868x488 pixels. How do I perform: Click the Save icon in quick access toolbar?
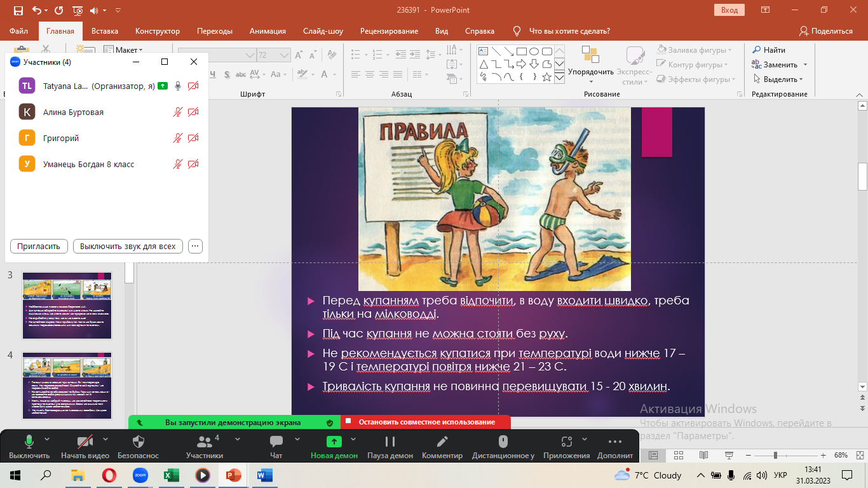[18, 10]
